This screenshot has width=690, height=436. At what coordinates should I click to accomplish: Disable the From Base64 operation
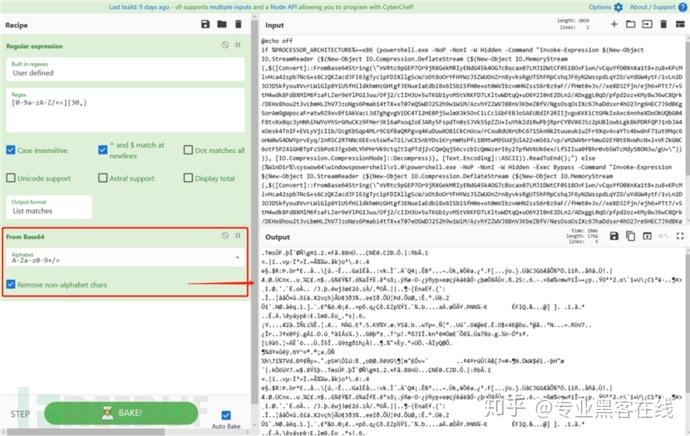[x=225, y=236]
